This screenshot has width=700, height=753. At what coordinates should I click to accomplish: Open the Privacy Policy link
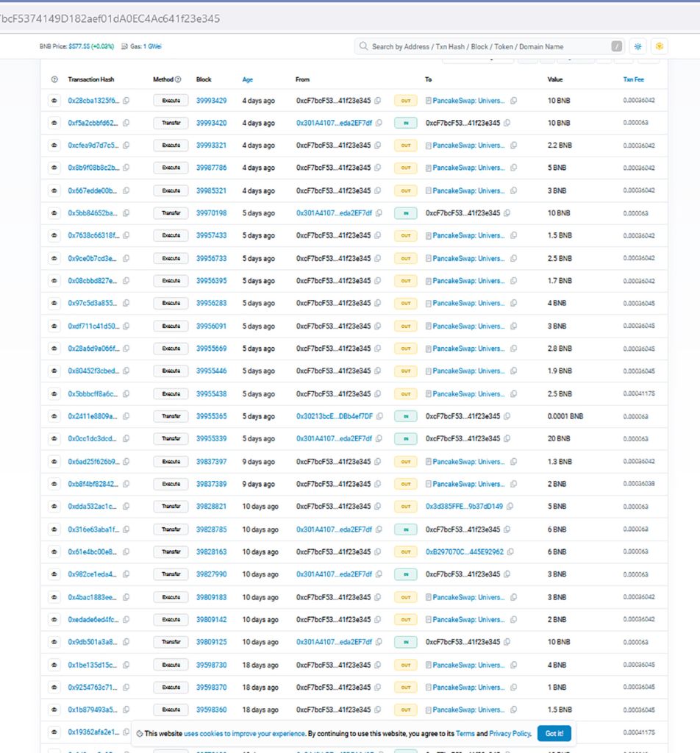coord(510,733)
